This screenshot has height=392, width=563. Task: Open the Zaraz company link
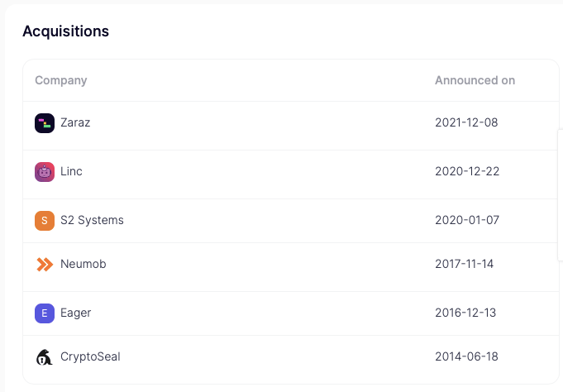coord(75,122)
